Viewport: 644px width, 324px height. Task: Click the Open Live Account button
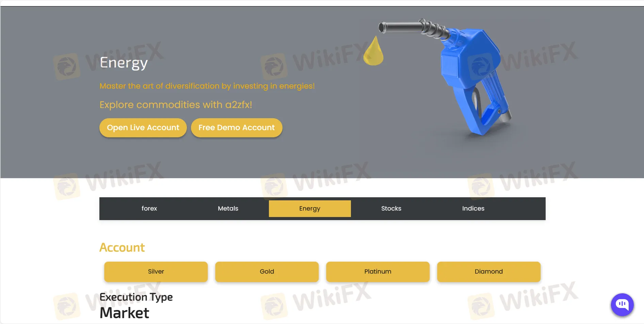click(x=143, y=128)
